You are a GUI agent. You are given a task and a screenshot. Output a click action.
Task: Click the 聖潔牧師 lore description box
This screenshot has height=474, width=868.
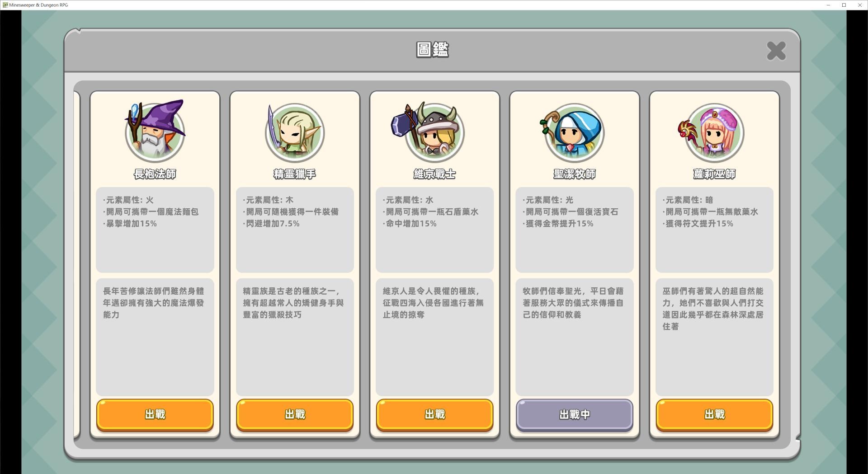[574, 337]
